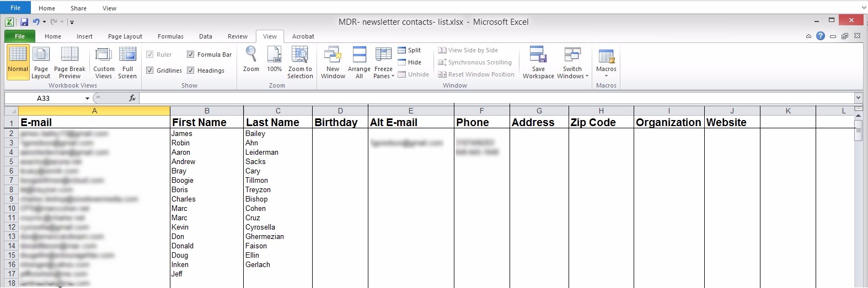Open the outer Share menu
Image resolution: width=868 pixels, height=288 pixels.
point(78,8)
